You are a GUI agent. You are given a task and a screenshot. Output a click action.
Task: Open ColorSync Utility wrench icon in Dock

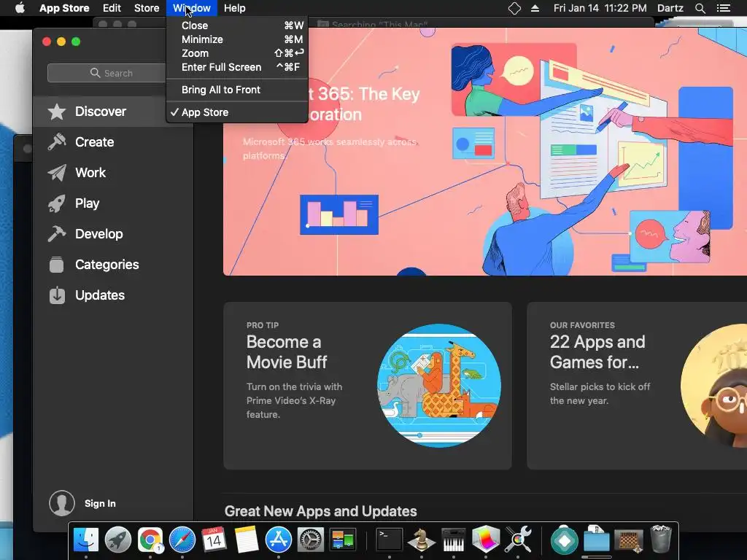click(518, 540)
